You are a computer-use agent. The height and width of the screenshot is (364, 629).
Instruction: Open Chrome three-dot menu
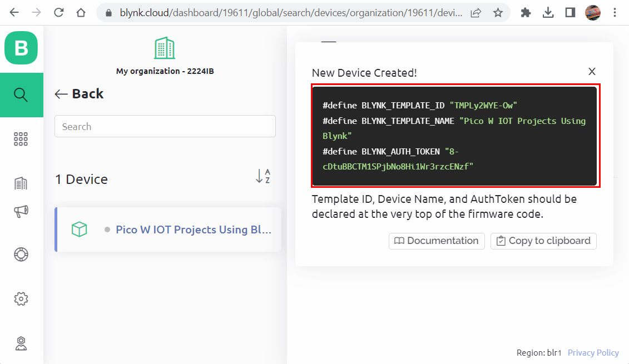(615, 13)
